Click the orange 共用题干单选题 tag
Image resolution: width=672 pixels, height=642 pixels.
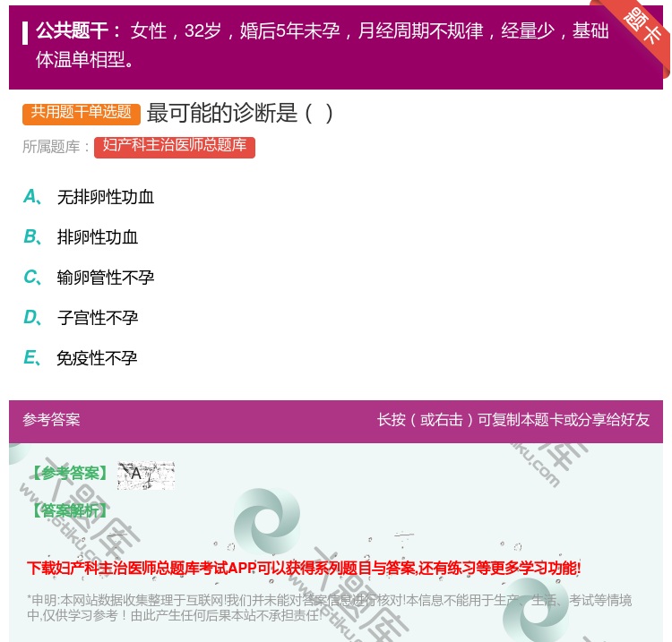coord(81,113)
